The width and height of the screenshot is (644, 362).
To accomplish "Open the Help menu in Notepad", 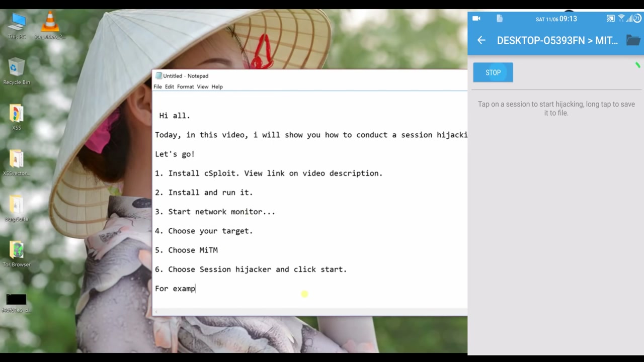I will 217,86.
